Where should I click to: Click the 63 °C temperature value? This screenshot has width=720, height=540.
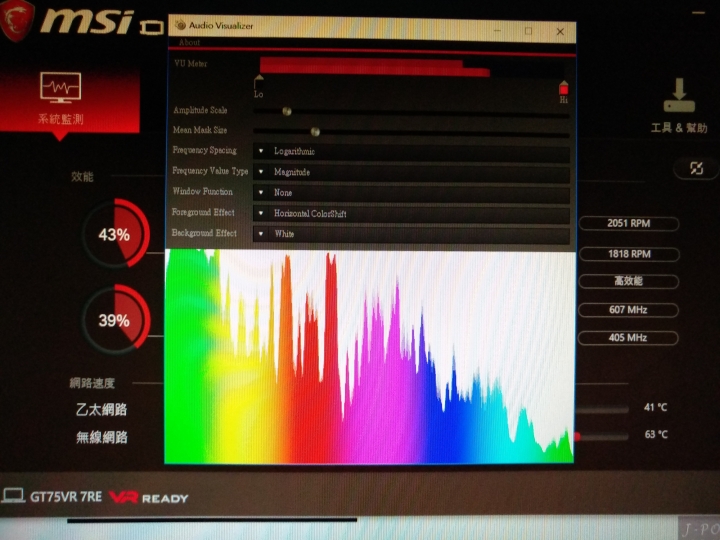pos(656,434)
